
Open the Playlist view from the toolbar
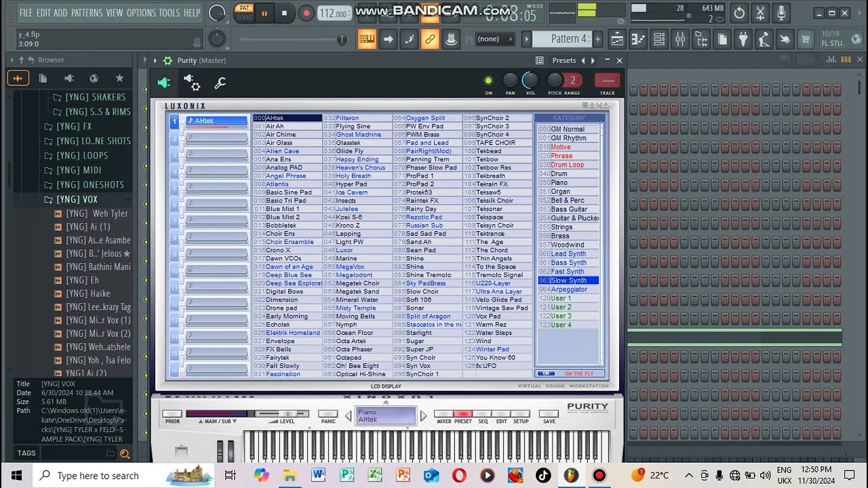coord(617,39)
